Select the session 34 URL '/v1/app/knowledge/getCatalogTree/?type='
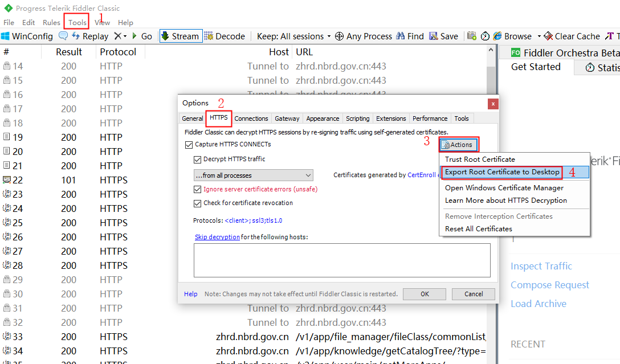Image resolution: width=620 pixels, height=364 pixels. 390,351
